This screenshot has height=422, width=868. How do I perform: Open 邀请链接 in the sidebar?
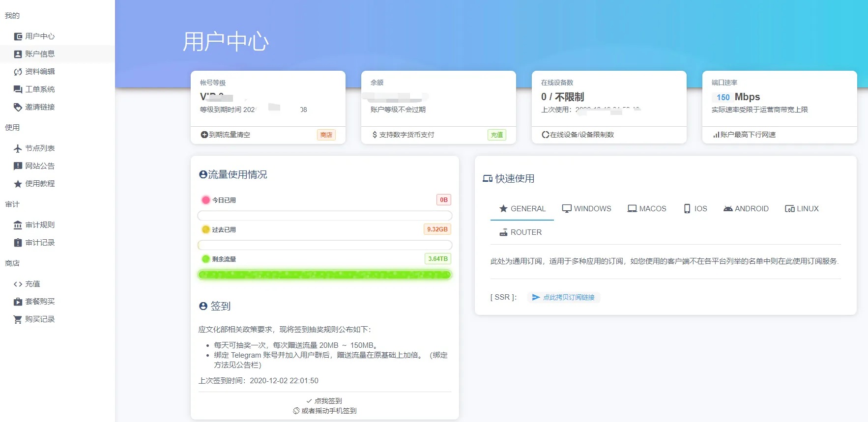(58, 107)
